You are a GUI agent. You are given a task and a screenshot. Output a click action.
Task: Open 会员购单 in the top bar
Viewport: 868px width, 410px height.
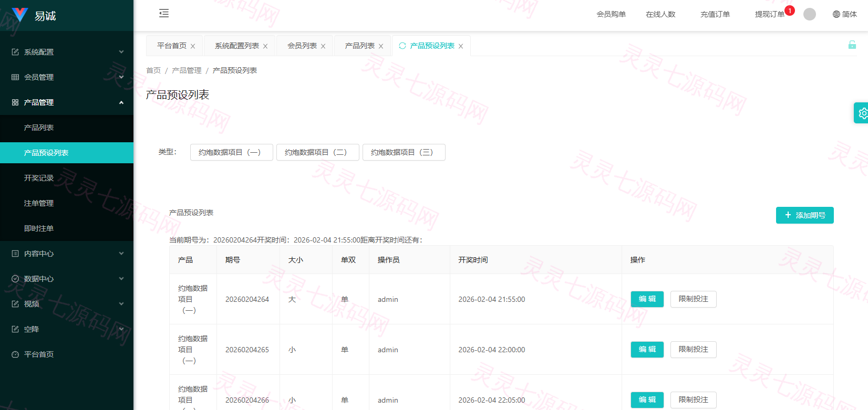(611, 14)
